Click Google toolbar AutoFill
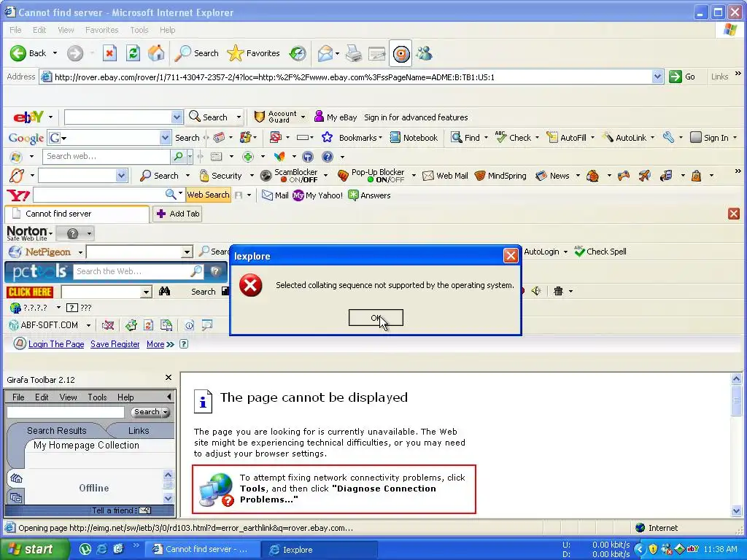Image resolution: width=747 pixels, height=560 pixels. tap(566, 138)
